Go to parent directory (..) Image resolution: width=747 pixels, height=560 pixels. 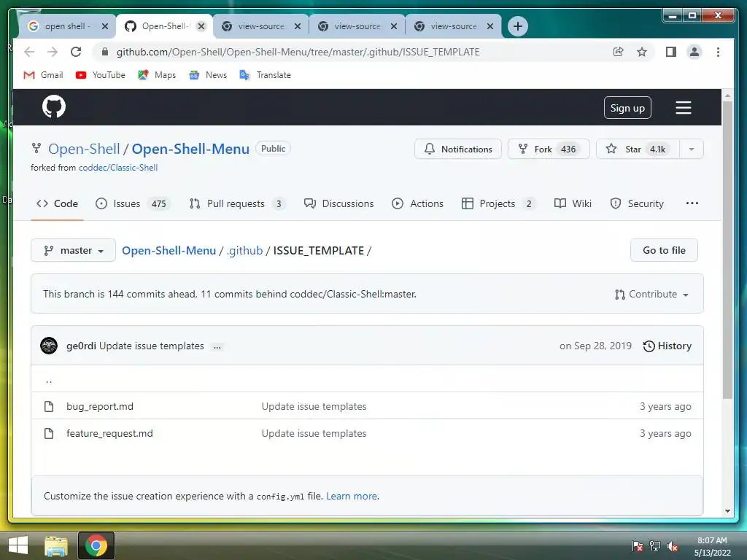coord(49,380)
